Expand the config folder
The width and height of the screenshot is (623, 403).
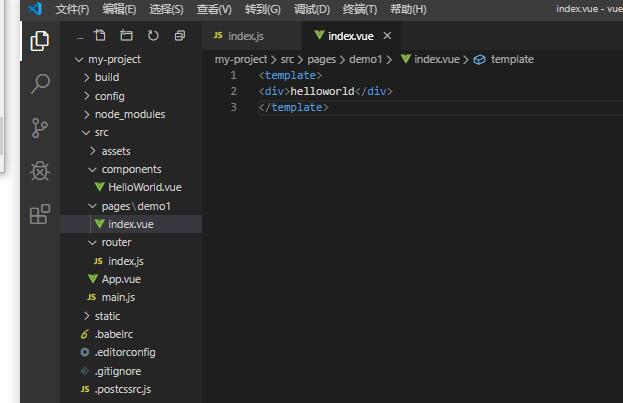pyautogui.click(x=86, y=96)
